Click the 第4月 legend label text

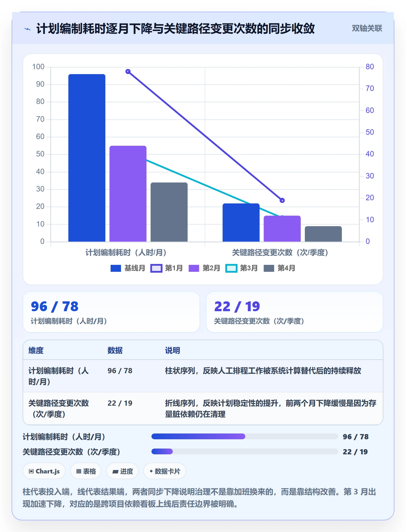286,268
